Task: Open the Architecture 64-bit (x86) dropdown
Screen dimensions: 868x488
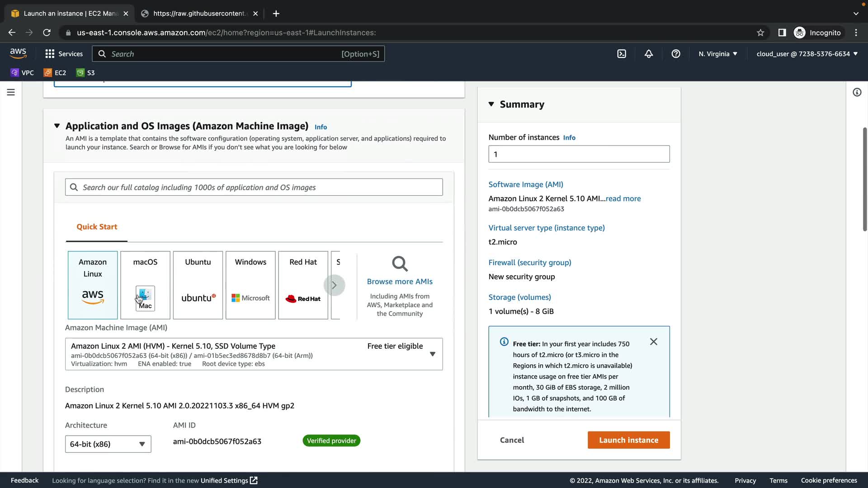Action: [108, 444]
